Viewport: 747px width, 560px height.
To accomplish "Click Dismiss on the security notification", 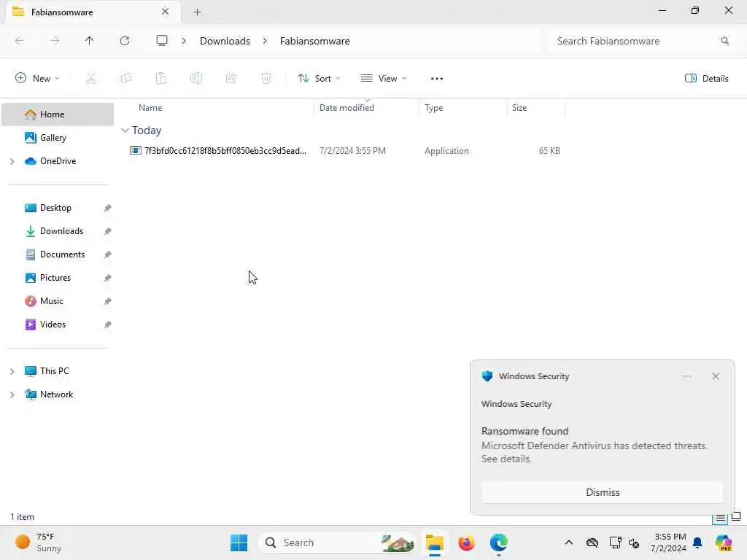I will [602, 492].
